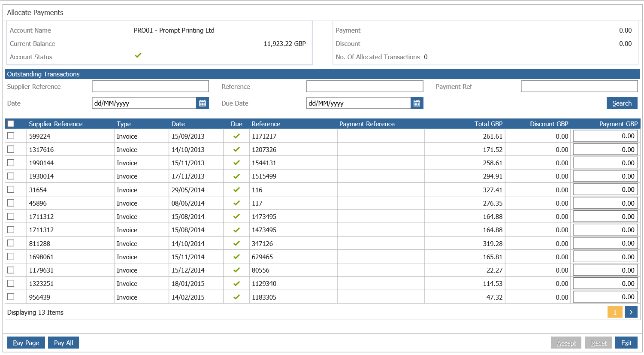Sort by the Type column header
Screen dimensions: 644x355
click(x=124, y=124)
